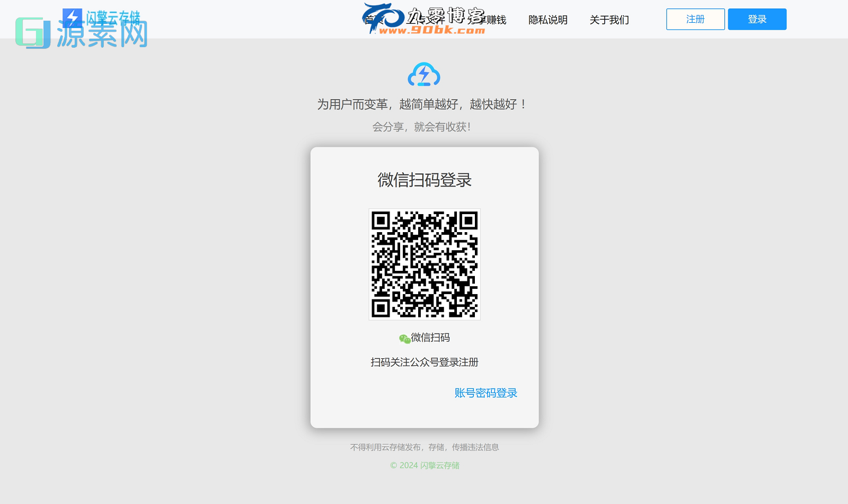Switch to 账号密码登录 login mode
848x504 pixels.
pyautogui.click(x=485, y=393)
